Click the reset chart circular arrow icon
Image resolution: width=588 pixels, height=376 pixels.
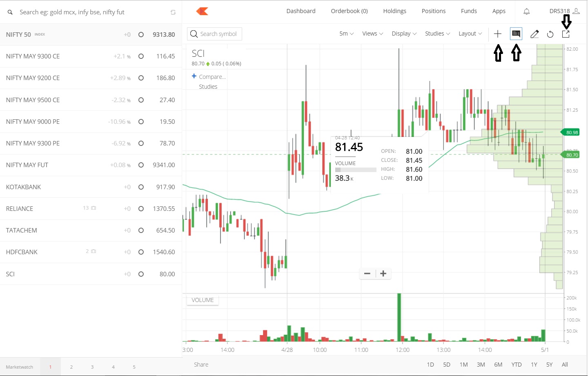(550, 34)
